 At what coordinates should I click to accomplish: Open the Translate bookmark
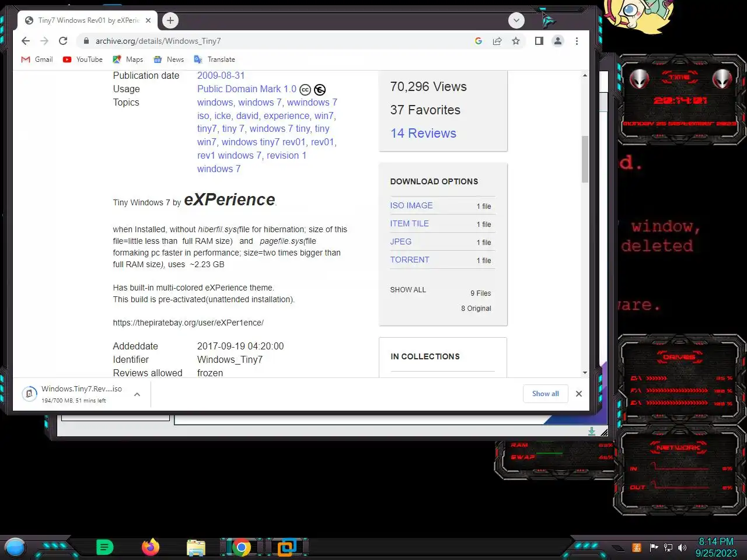click(214, 60)
